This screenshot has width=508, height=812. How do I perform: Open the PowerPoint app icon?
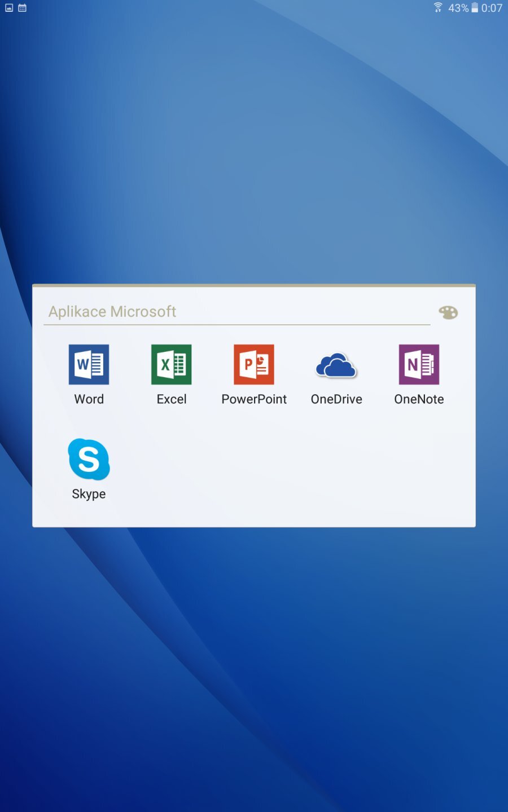pyautogui.click(x=254, y=364)
